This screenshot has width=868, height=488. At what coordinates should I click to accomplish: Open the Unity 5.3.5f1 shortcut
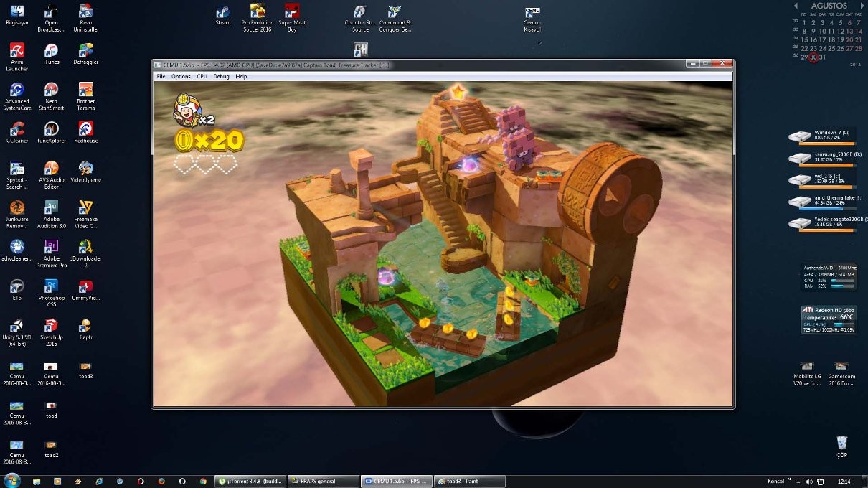point(17,333)
